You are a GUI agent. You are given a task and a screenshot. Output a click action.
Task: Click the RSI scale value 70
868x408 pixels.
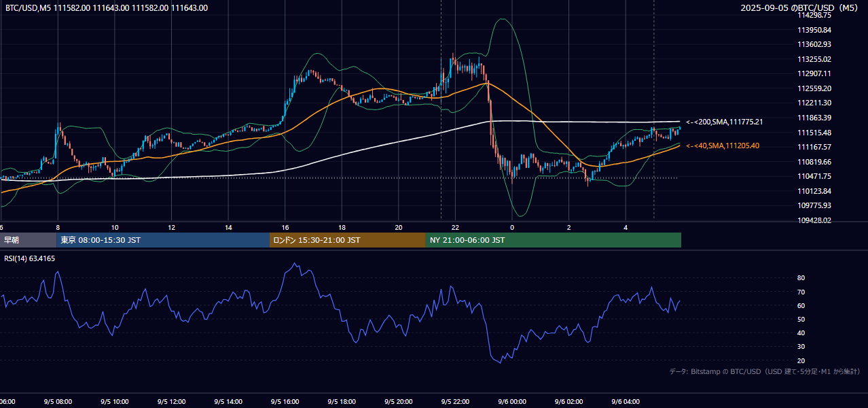(801, 292)
